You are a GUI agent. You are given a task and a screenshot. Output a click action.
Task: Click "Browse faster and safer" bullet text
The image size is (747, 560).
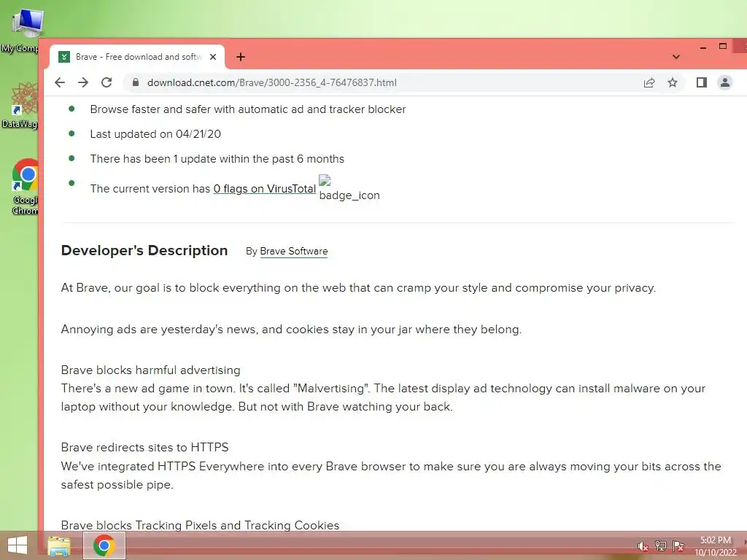point(248,109)
